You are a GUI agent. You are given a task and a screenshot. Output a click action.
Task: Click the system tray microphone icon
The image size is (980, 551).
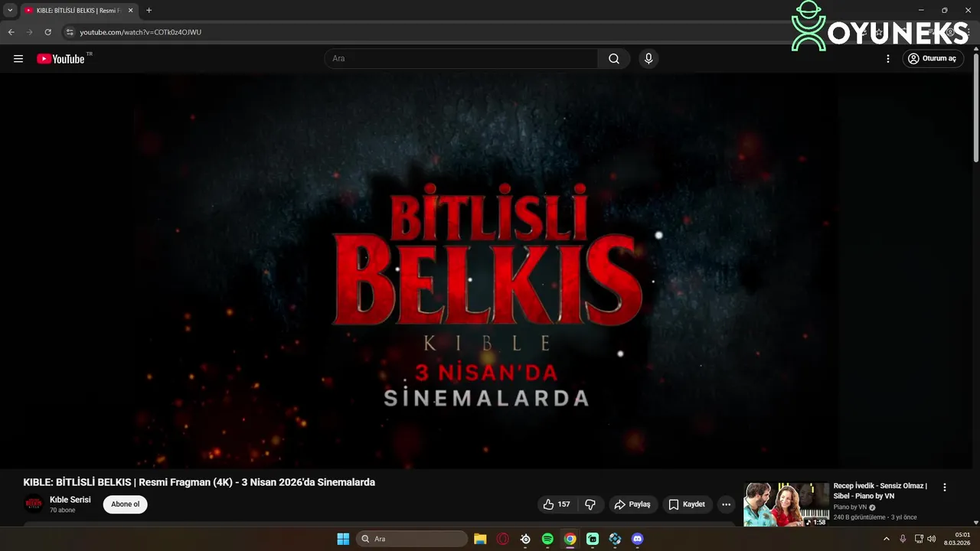pyautogui.click(x=903, y=539)
